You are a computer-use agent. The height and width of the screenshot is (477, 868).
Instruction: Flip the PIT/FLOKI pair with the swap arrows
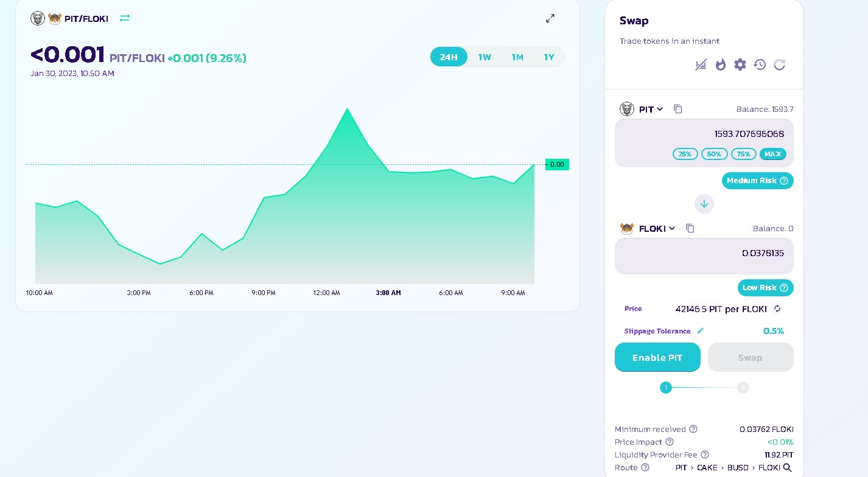coord(124,18)
